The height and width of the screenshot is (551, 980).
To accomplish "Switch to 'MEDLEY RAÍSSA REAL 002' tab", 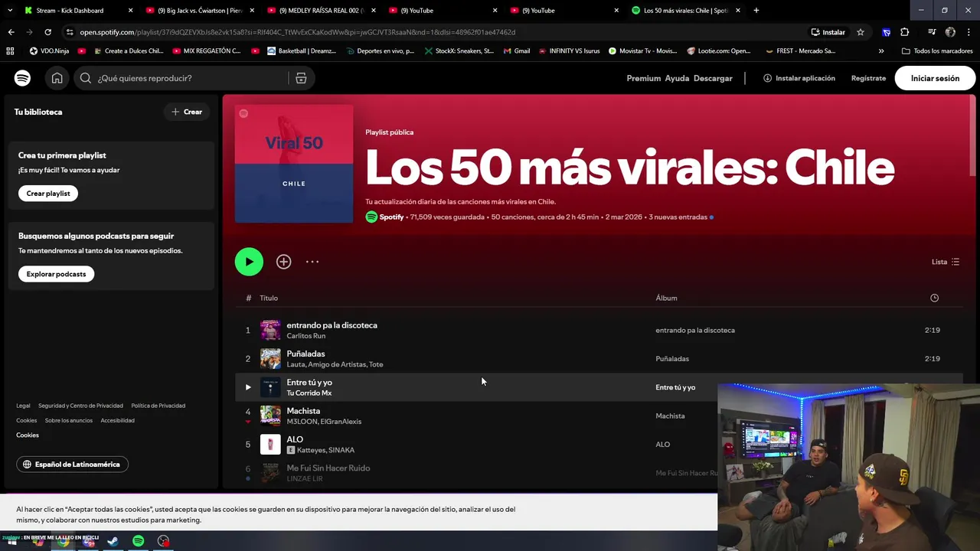I will point(321,11).
